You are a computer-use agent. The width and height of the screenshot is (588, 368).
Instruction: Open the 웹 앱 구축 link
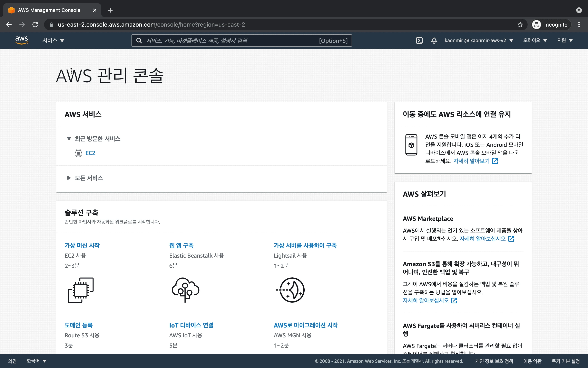(x=181, y=246)
